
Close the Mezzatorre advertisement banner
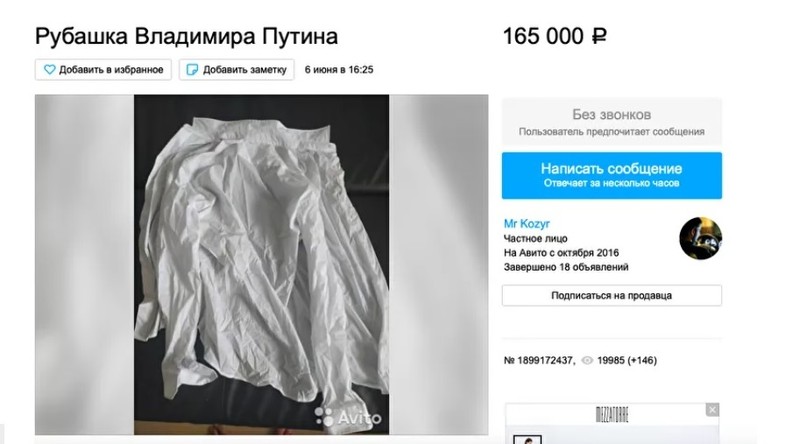pyautogui.click(x=712, y=409)
